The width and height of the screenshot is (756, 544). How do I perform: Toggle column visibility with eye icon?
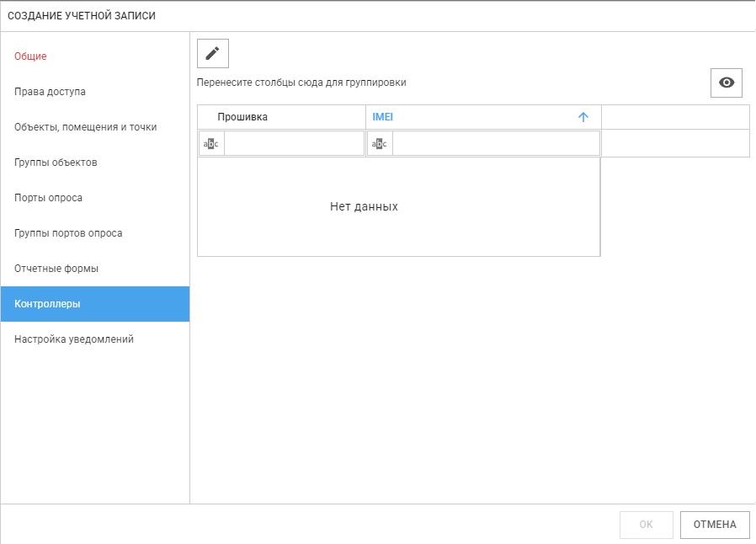tap(726, 83)
